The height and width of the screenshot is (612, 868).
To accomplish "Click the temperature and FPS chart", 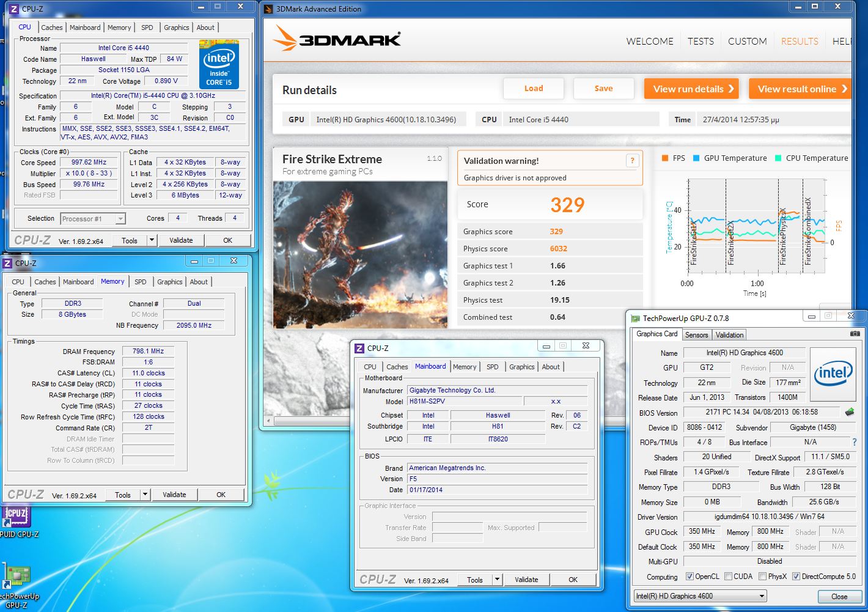I will point(756,227).
